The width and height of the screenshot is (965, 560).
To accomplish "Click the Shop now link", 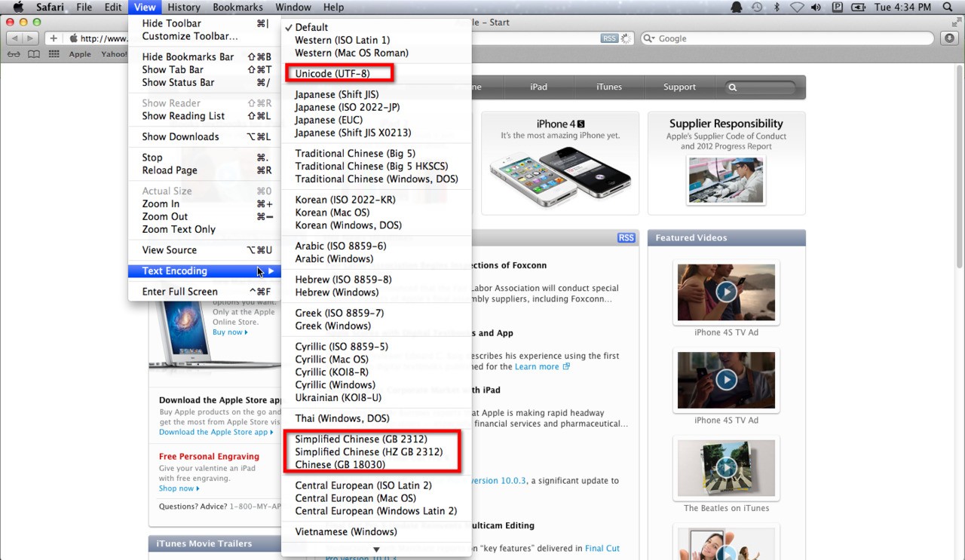I will coord(179,488).
